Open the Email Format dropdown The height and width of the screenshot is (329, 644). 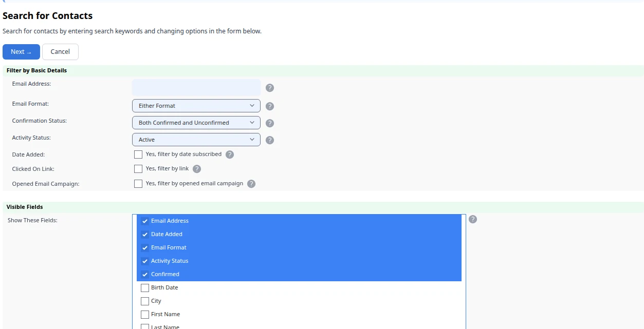tap(196, 106)
